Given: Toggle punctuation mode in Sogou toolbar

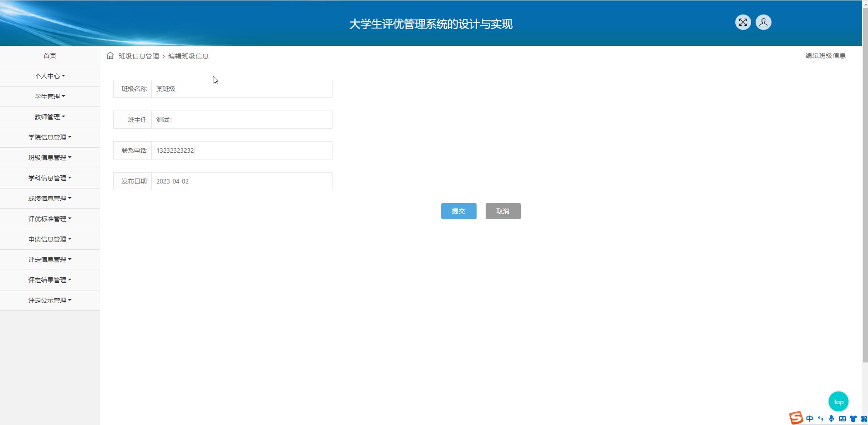Looking at the screenshot, I should pos(820,419).
